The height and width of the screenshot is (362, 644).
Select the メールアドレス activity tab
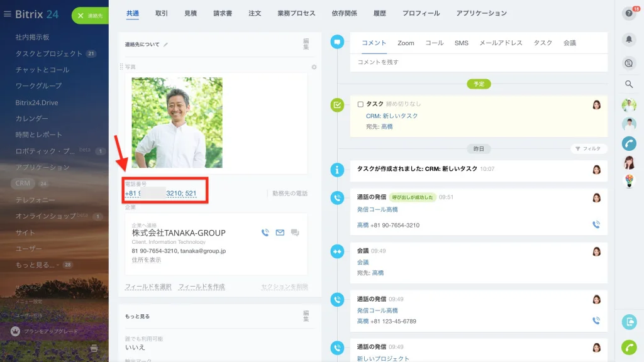501,43
